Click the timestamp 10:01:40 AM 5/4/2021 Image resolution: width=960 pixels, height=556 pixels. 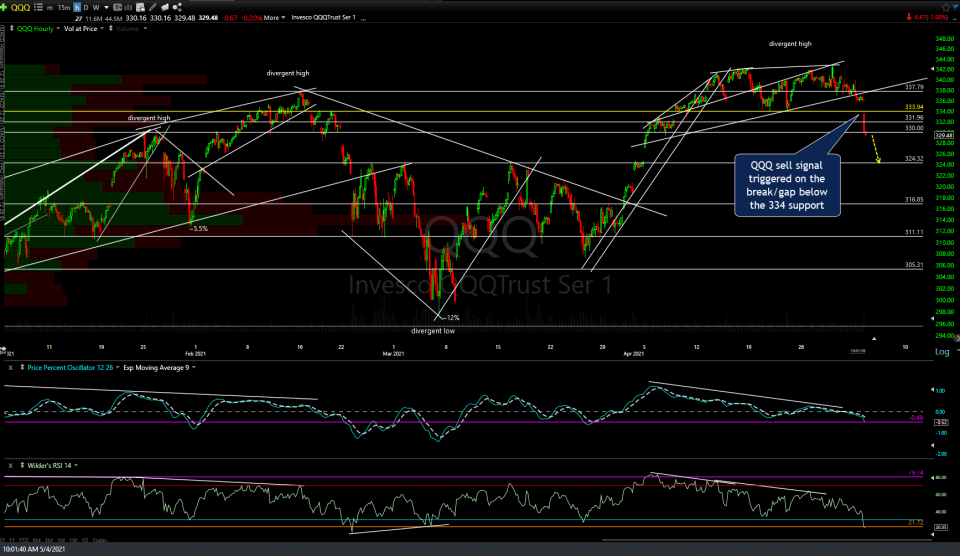[x=34, y=549]
